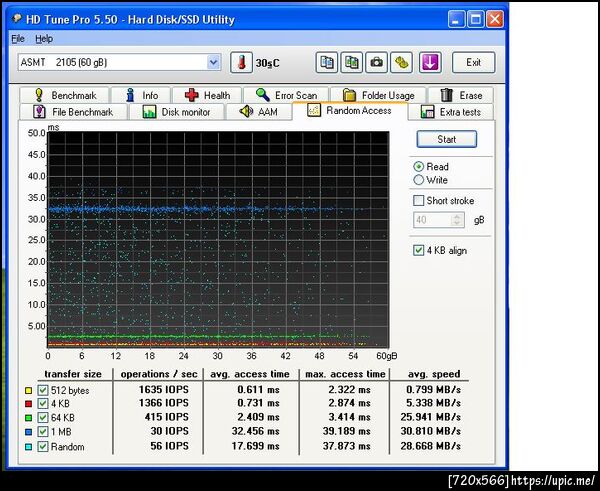Close the HD Tune Pro window

point(494,19)
